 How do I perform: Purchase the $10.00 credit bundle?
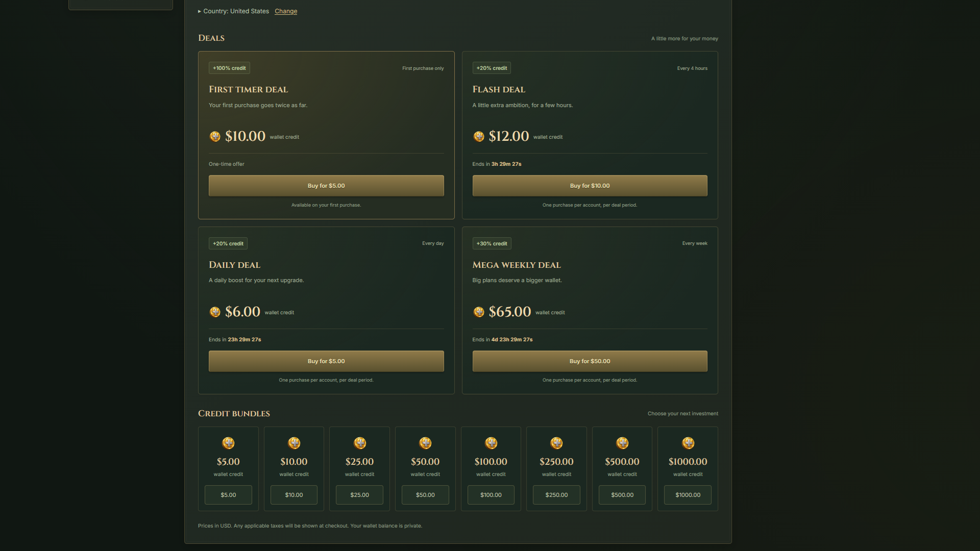pos(294,495)
